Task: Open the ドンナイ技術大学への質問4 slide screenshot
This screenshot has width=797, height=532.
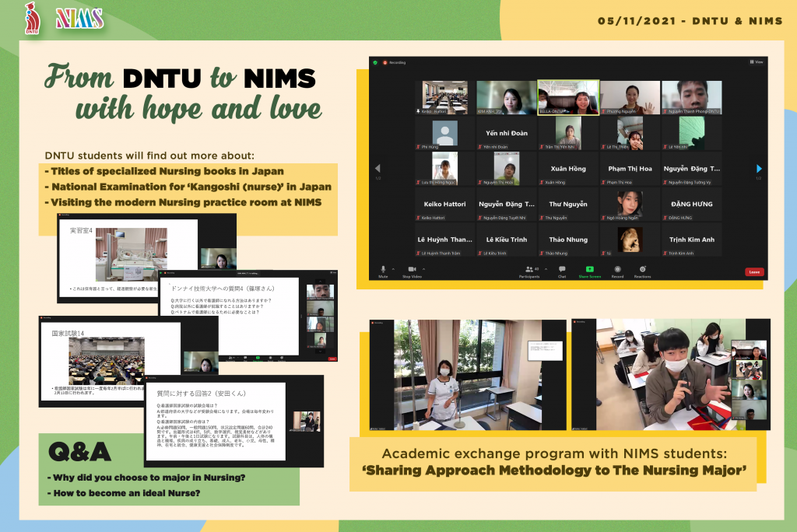Action: (x=248, y=316)
